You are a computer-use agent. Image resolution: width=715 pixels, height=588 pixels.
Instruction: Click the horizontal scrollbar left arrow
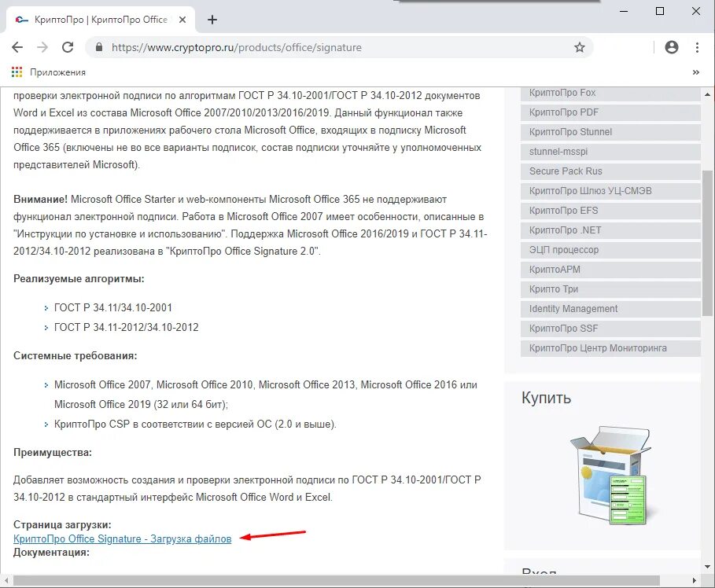pos(6,580)
